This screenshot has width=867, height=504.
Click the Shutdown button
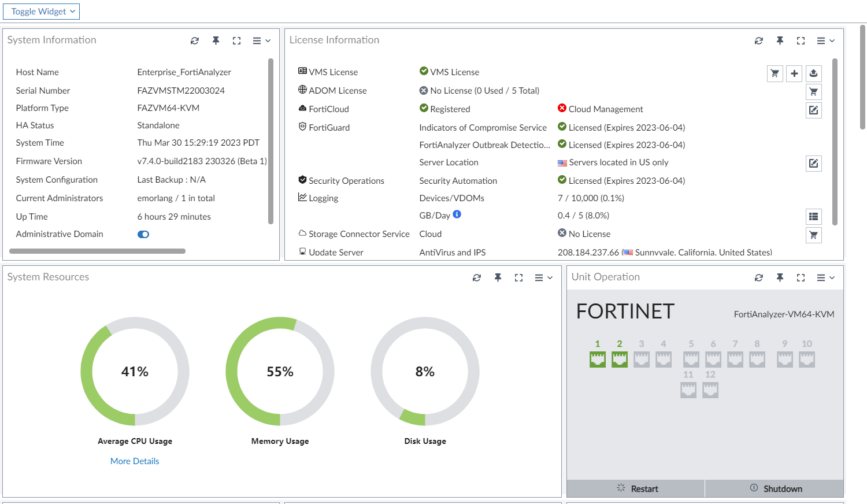click(x=775, y=488)
